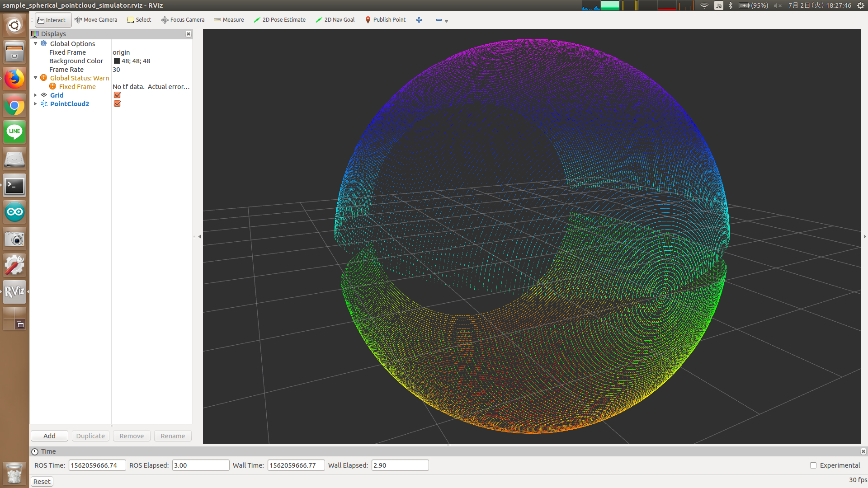The height and width of the screenshot is (488, 868).
Task: Open the Screenshot camera app
Action: [x=14, y=239]
